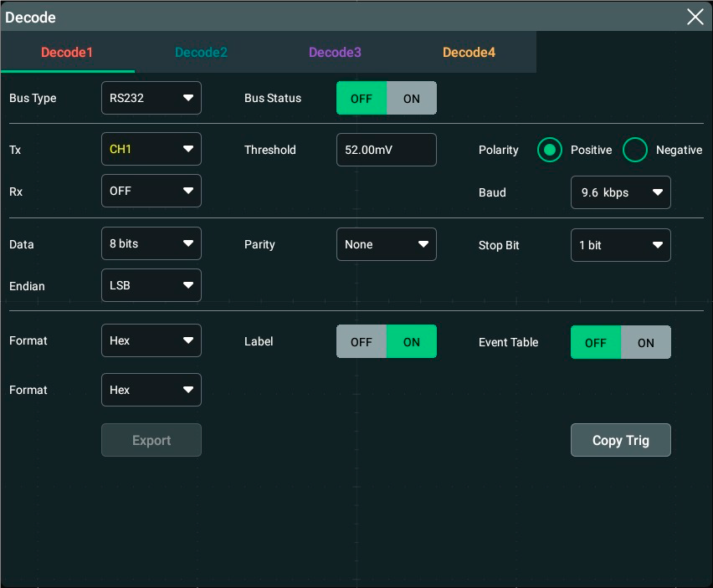Click the Threshold 52.00mV field

(386, 150)
